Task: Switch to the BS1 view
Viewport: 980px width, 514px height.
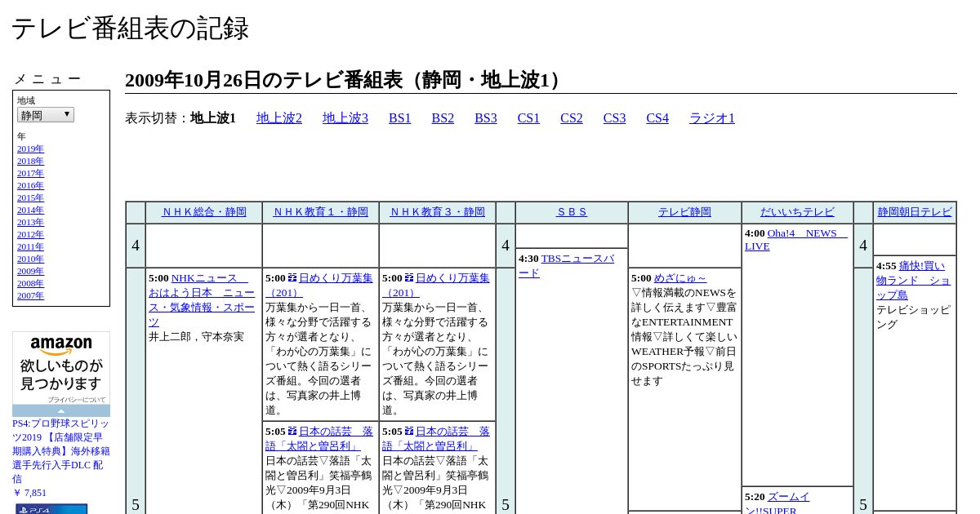Action: click(x=400, y=118)
